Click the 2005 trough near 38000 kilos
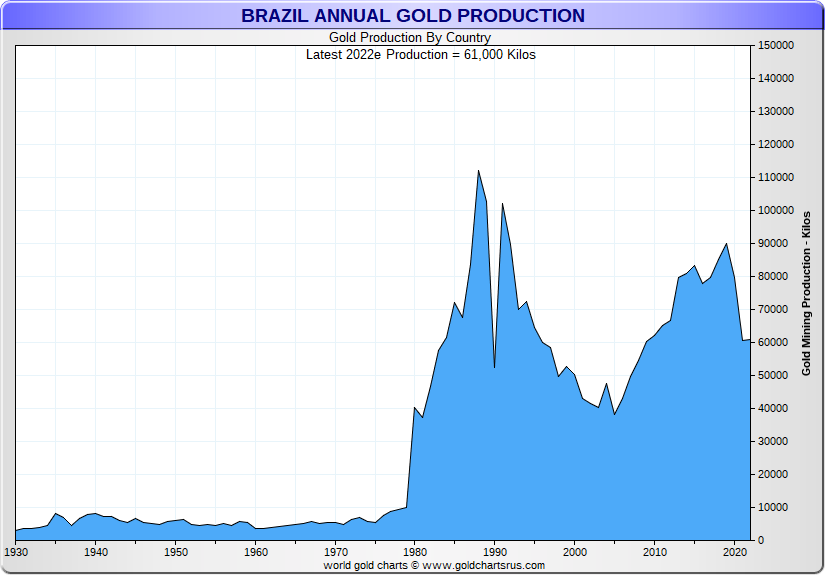 (x=614, y=414)
